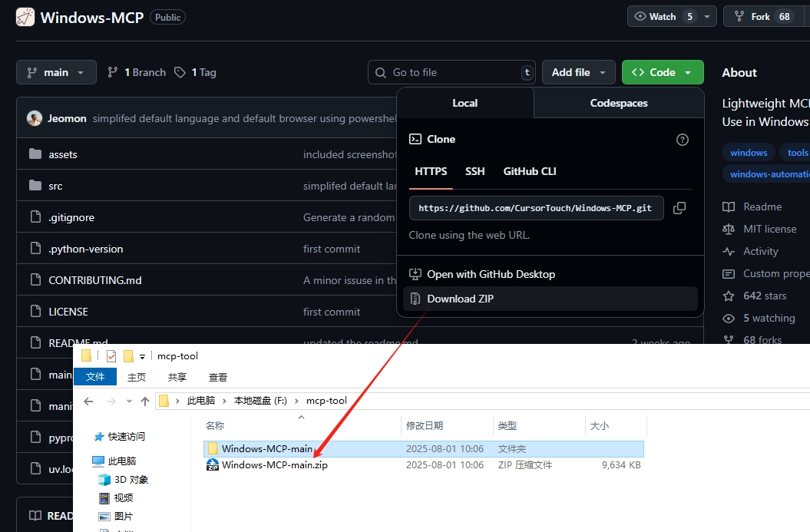810x532 pixels.
Task: Click the CONTRIBUTING.md file icon
Action: click(x=35, y=280)
